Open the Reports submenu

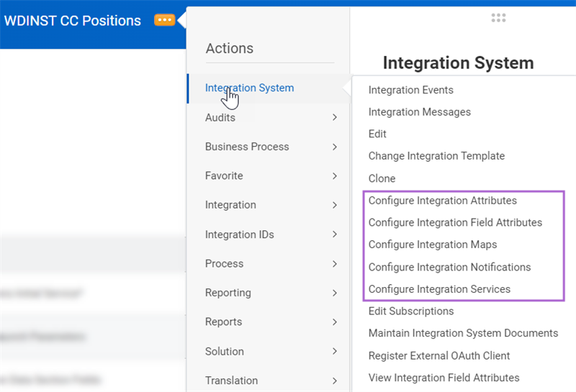pos(223,322)
